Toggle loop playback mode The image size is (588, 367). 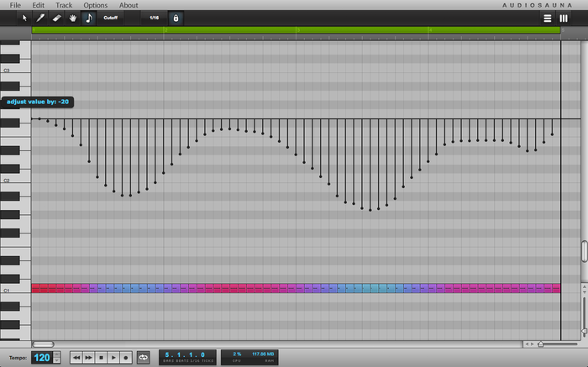tap(143, 357)
